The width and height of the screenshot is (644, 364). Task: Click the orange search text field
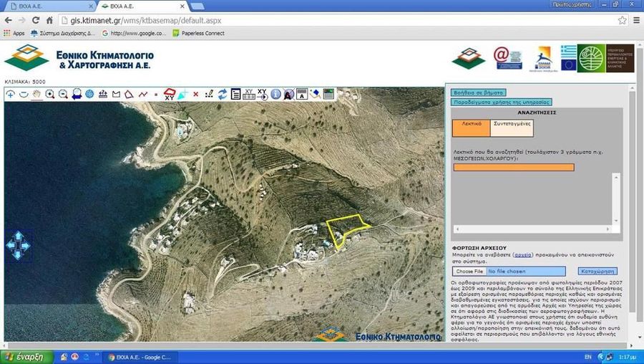(513, 168)
